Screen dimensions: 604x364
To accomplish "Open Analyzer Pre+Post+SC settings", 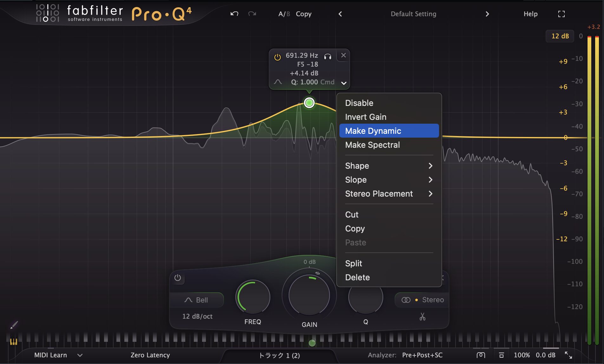I will [x=422, y=355].
